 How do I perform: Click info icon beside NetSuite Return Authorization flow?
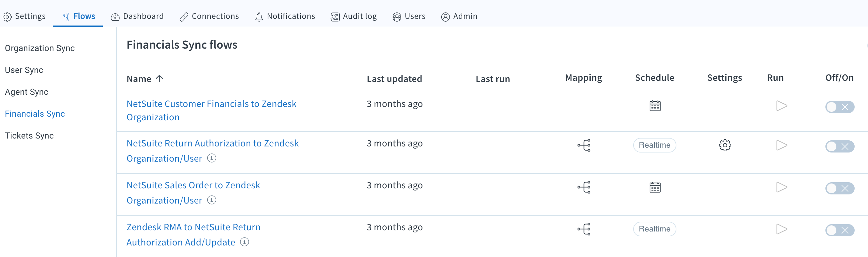pyautogui.click(x=212, y=158)
